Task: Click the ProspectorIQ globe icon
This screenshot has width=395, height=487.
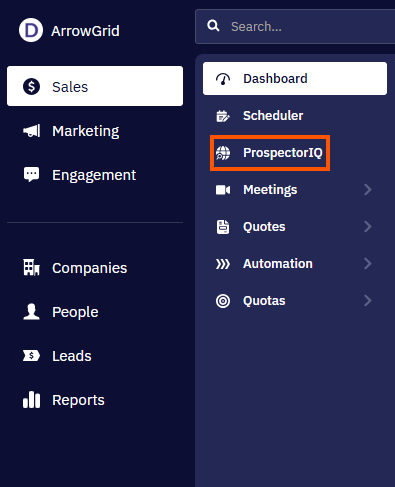Action: tap(223, 153)
